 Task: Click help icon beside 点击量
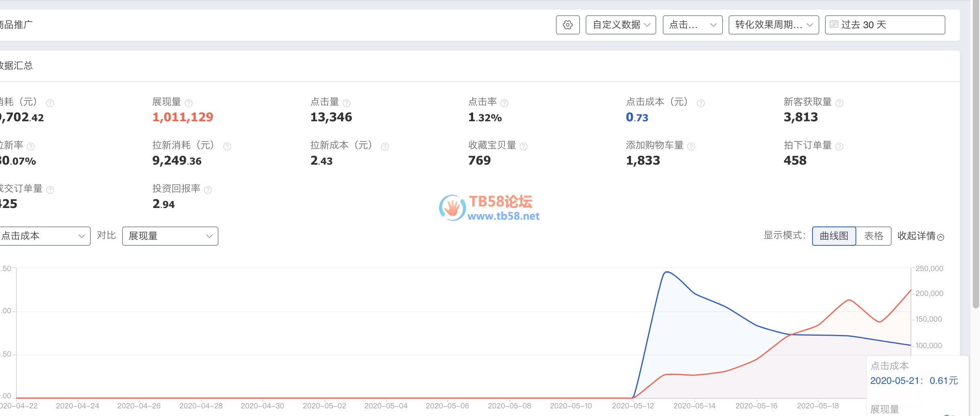tap(347, 103)
